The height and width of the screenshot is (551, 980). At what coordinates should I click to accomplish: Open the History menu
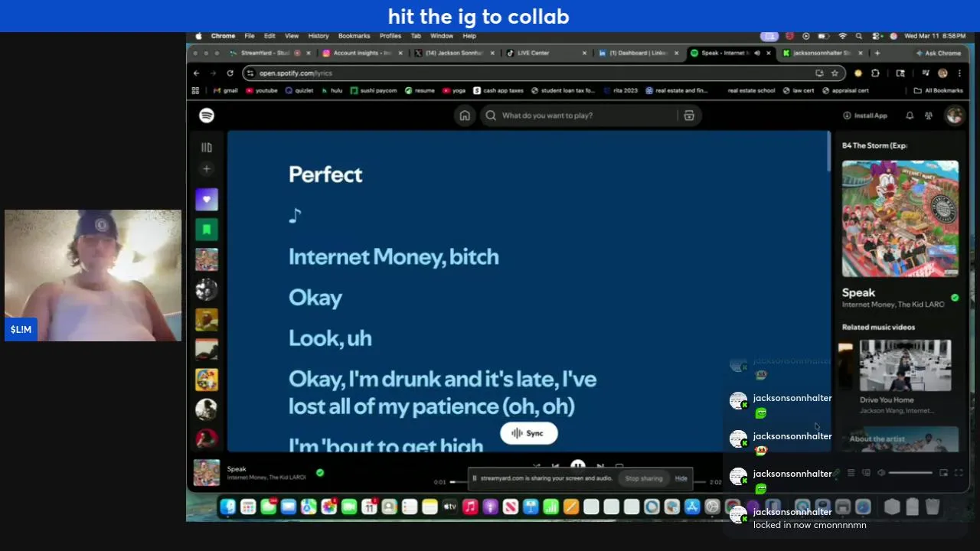coord(318,36)
